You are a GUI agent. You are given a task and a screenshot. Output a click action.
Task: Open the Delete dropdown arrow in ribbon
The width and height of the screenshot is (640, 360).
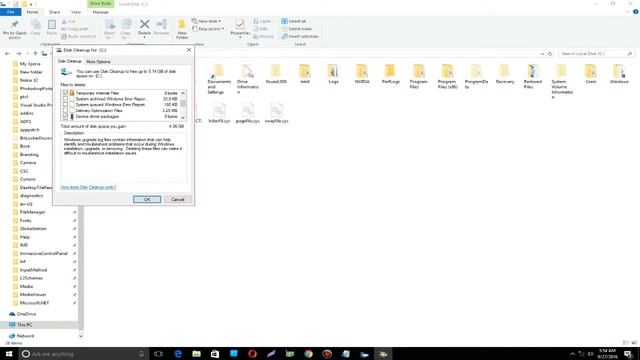tap(144, 37)
